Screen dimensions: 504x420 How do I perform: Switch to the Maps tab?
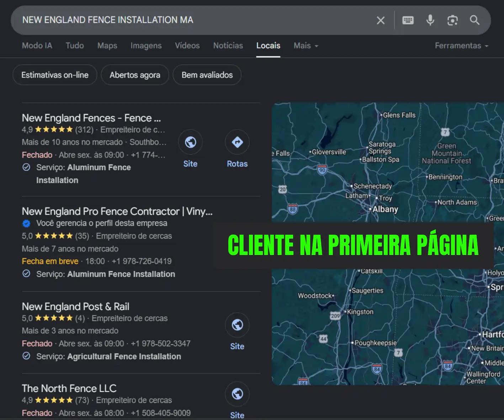[x=107, y=46]
